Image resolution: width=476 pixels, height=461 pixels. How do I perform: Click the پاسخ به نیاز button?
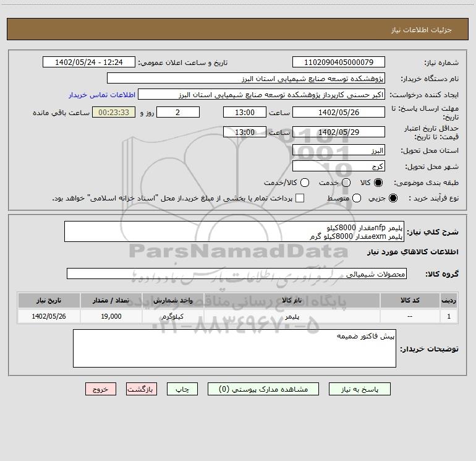tap(359, 389)
